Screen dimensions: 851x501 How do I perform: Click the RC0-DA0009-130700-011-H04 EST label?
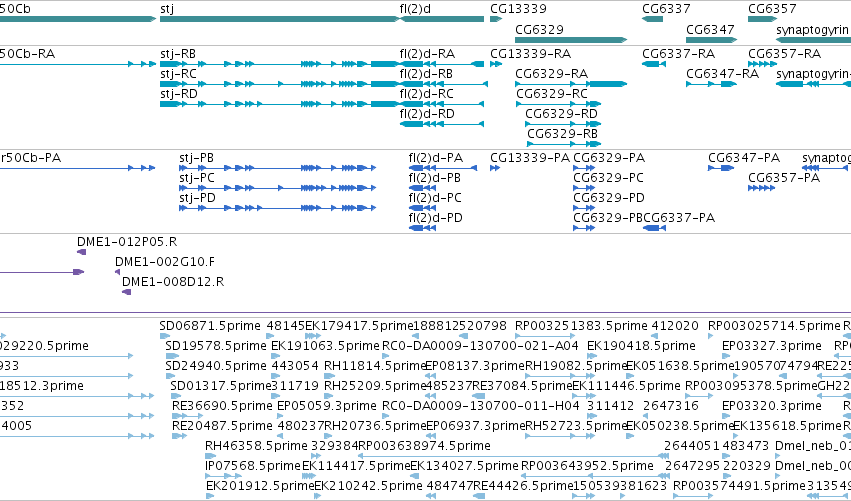coord(480,406)
